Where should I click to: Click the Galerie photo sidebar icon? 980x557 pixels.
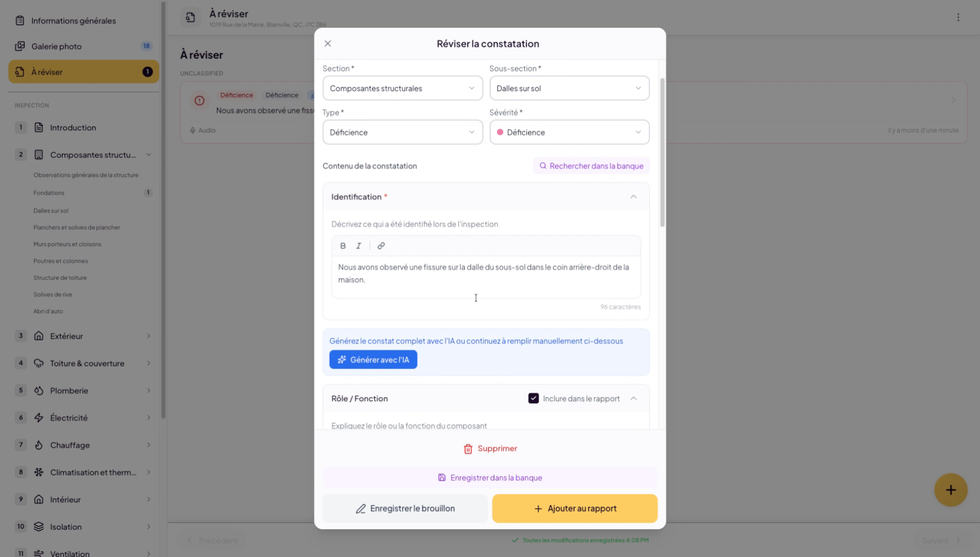point(20,46)
